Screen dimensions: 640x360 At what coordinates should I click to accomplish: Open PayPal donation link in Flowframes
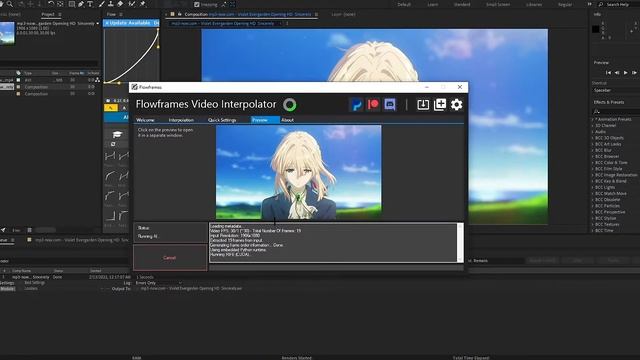tap(356, 105)
